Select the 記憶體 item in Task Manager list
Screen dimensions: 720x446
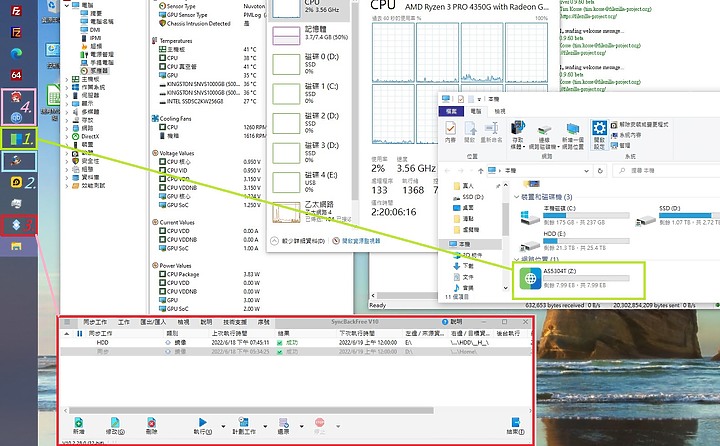click(311, 35)
